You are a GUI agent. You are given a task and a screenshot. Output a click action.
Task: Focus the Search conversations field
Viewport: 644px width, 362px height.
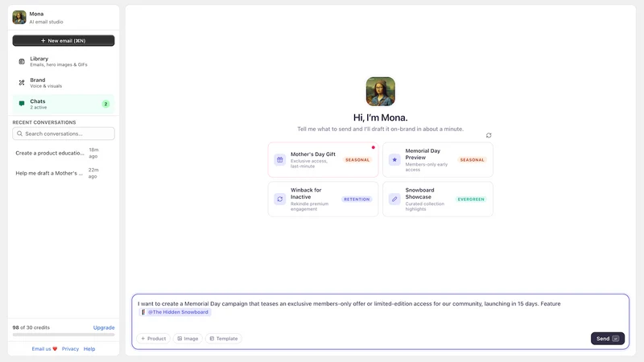pyautogui.click(x=64, y=134)
